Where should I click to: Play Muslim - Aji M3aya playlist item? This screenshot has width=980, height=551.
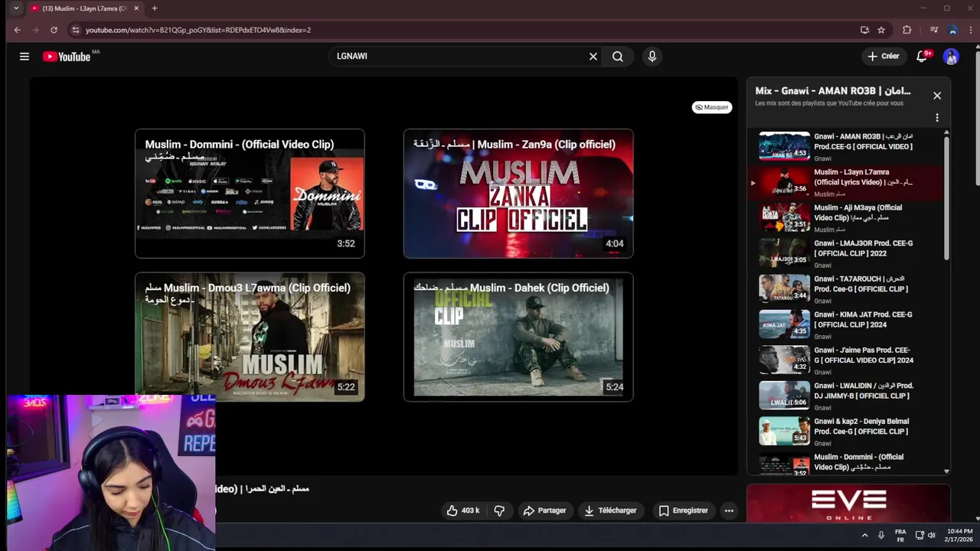pos(846,218)
